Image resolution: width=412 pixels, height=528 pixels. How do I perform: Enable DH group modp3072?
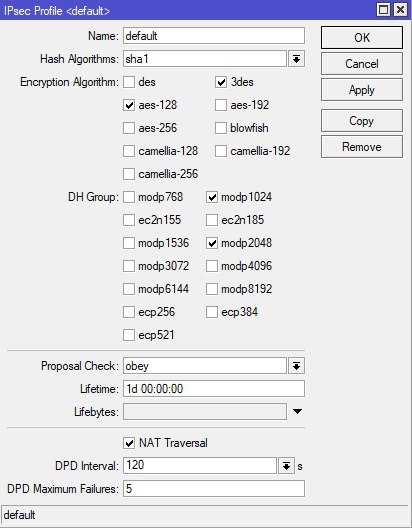pos(129,266)
